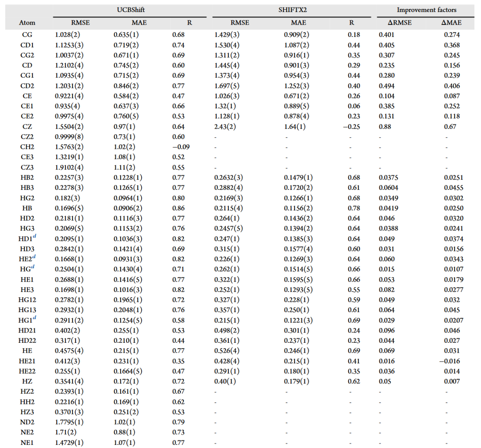Select the value 0.498(2) in HD21 row

[227, 330]
